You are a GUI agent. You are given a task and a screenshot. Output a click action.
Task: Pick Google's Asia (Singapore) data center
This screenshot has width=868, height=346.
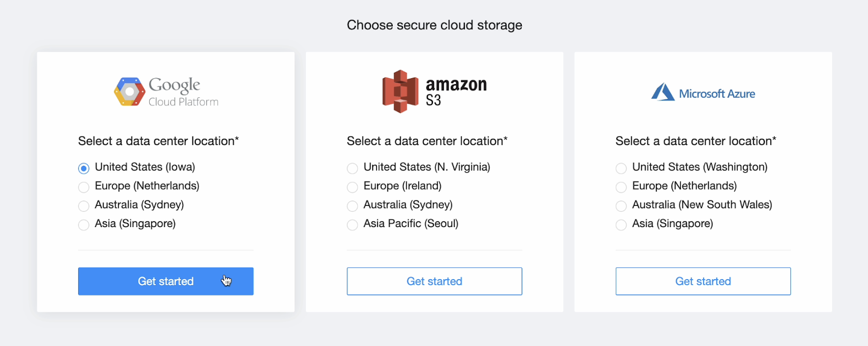pos(84,225)
